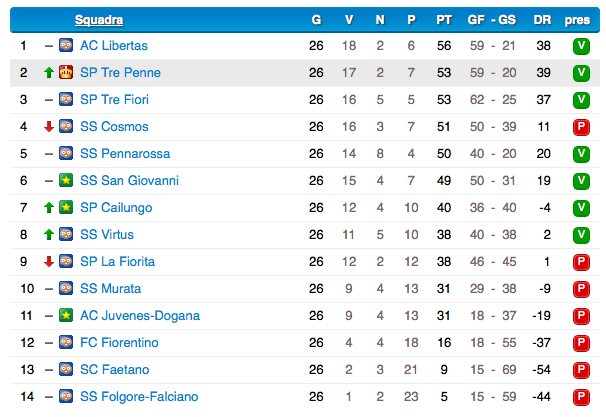Image resolution: width=606 pixels, height=417 pixels.
Task: Click the green up arrow beside SP Cailungo
Action: [49, 208]
